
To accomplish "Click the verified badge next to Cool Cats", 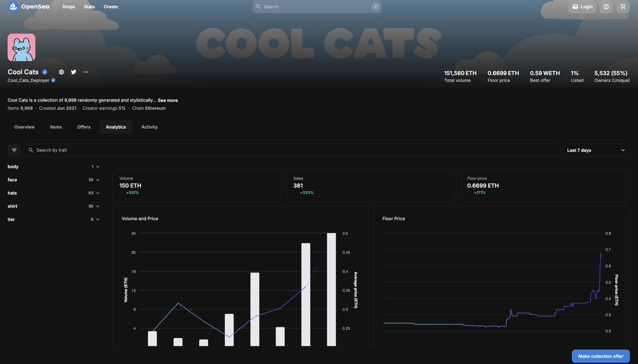I will (44, 72).
